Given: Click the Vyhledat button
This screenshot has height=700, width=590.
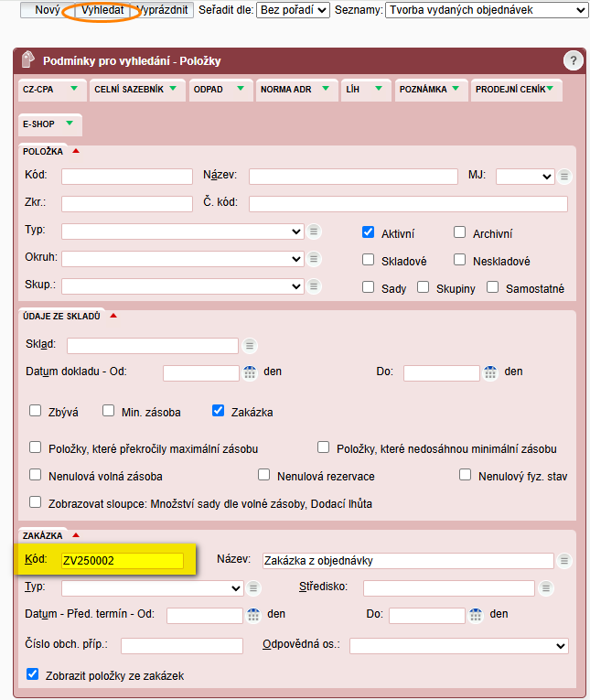Looking at the screenshot, I should [102, 10].
